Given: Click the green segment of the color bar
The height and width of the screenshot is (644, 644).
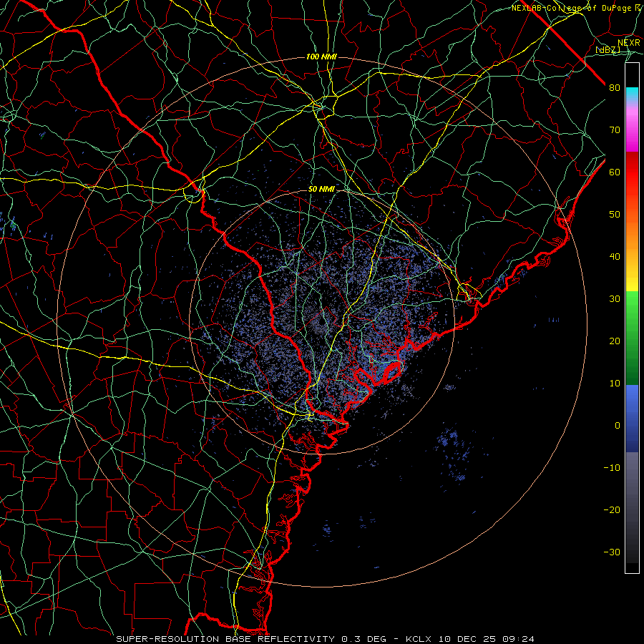Looking at the screenshot, I should (632, 338).
